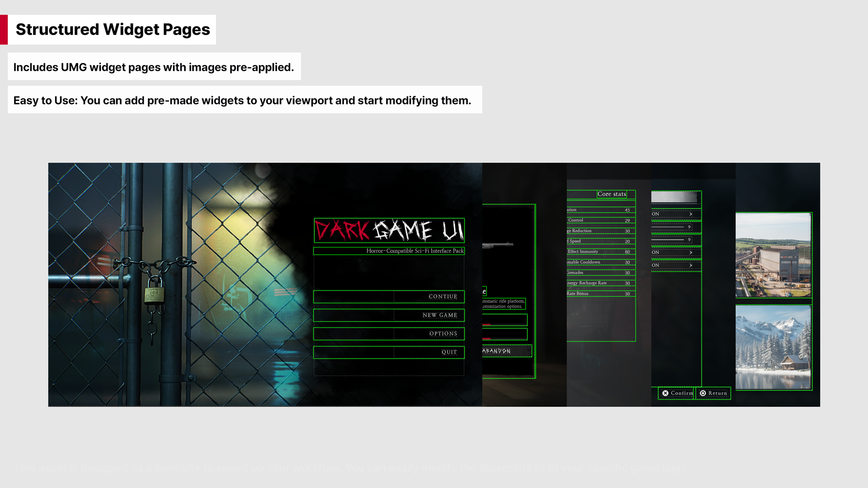Click the second ON option's right arrow
This screenshot has height=488, width=868.
[691, 253]
